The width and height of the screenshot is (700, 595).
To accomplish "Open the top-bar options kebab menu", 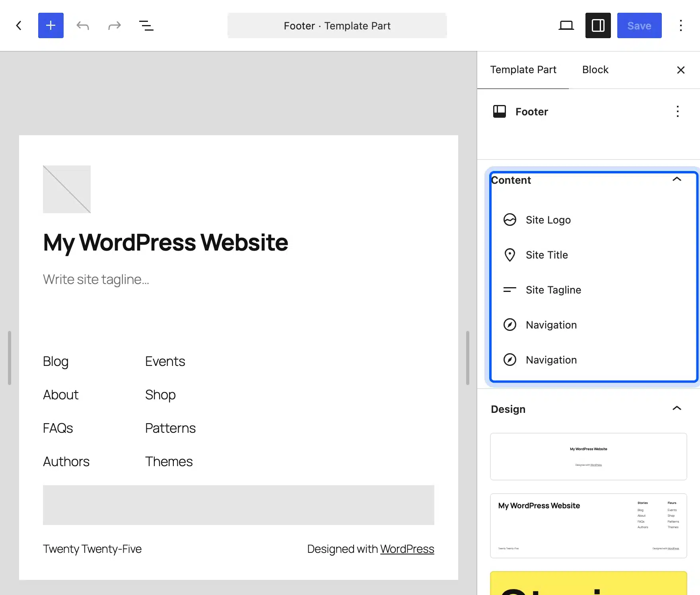I will (681, 25).
